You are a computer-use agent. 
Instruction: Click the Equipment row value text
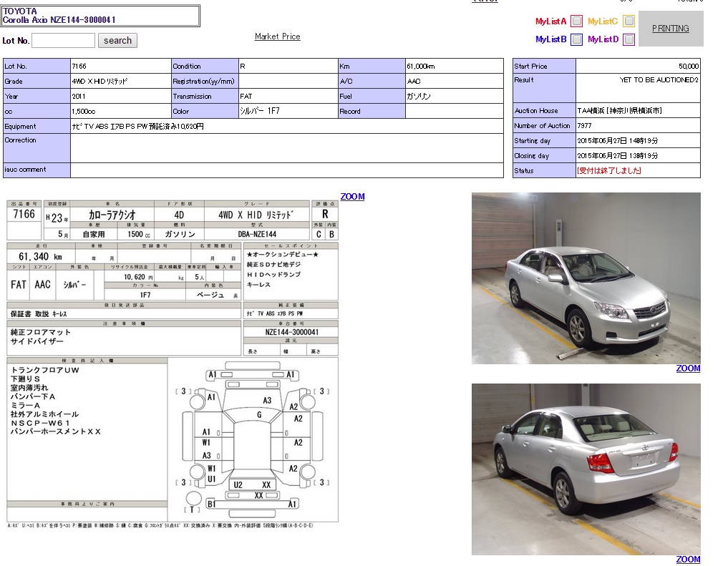coord(138,127)
